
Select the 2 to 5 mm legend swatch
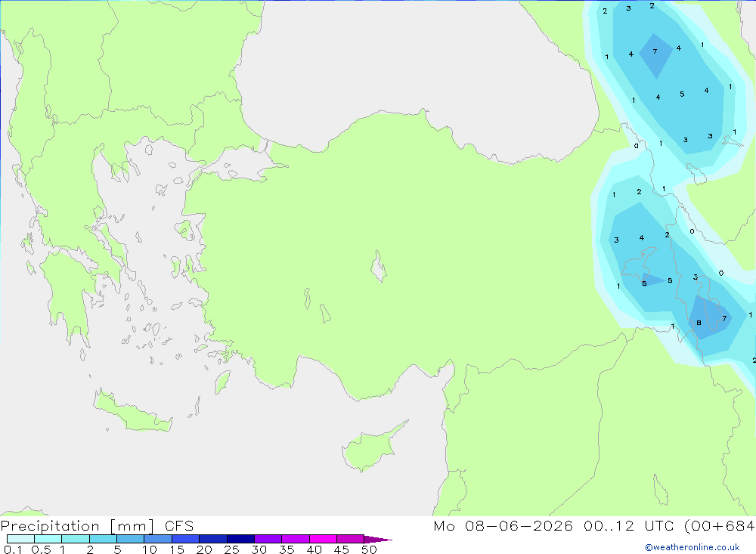pyautogui.click(x=103, y=539)
